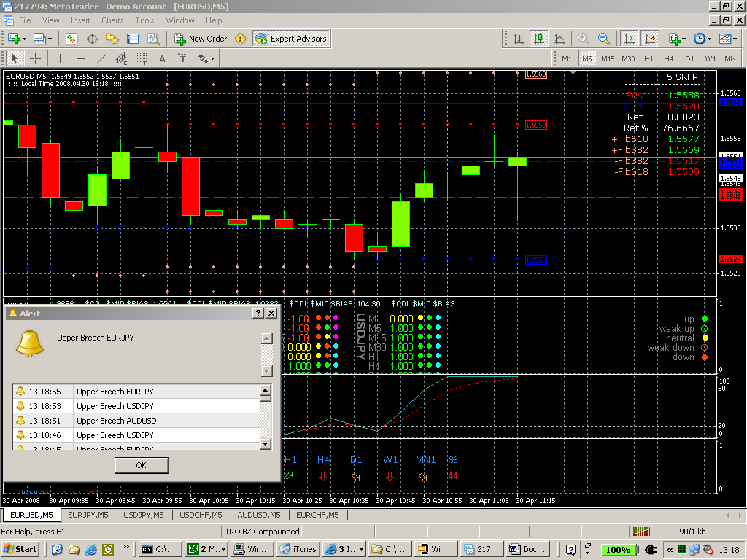Open the indicators list icon

[x=674, y=39]
